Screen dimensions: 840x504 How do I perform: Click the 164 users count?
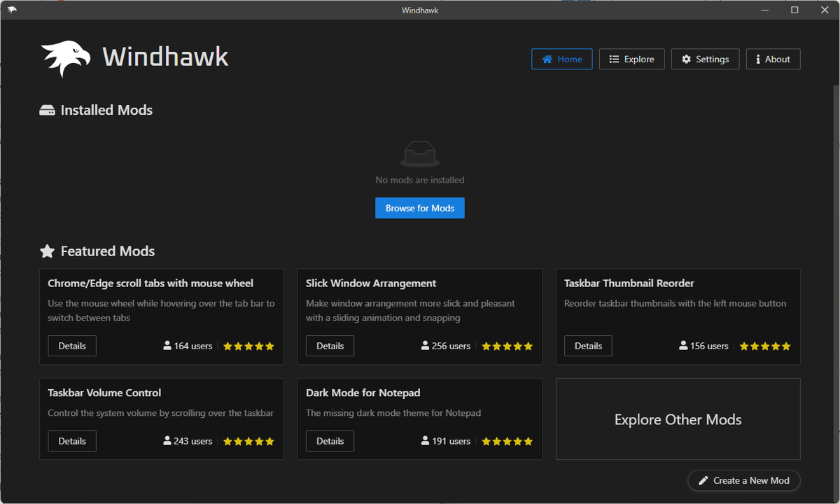pyautogui.click(x=188, y=346)
